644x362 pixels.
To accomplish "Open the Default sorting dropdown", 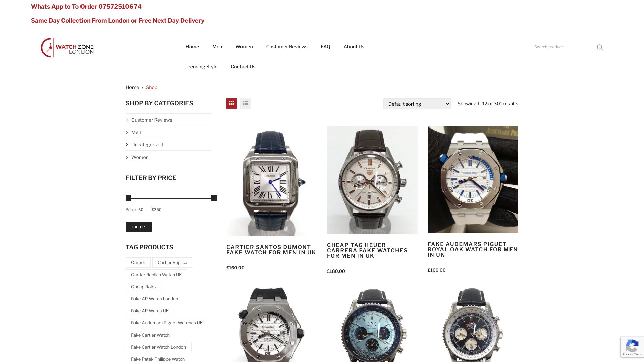I will 417,104.
